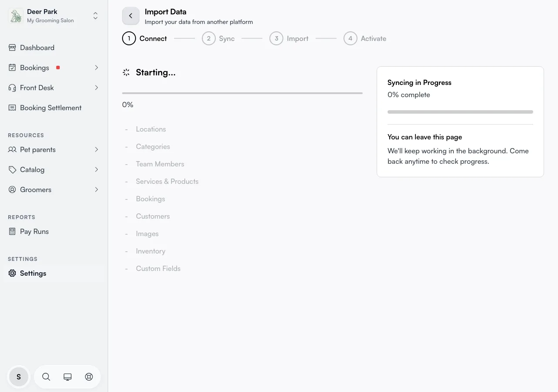The width and height of the screenshot is (558, 392).
Task: Open Bookings in the sidebar
Action: [x=54, y=68]
